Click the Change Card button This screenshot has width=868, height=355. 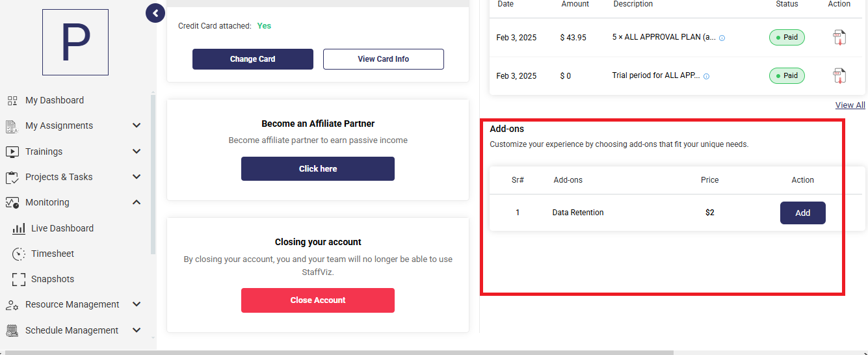click(x=253, y=59)
